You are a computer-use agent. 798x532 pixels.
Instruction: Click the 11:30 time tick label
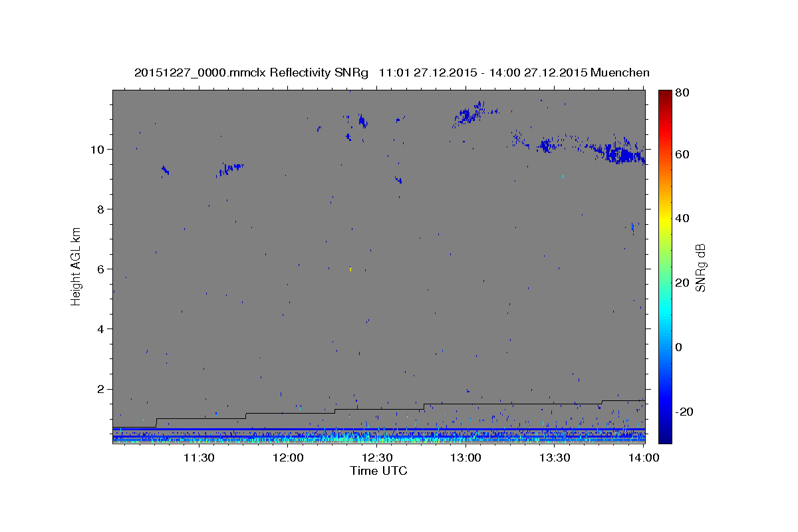pyautogui.click(x=198, y=458)
